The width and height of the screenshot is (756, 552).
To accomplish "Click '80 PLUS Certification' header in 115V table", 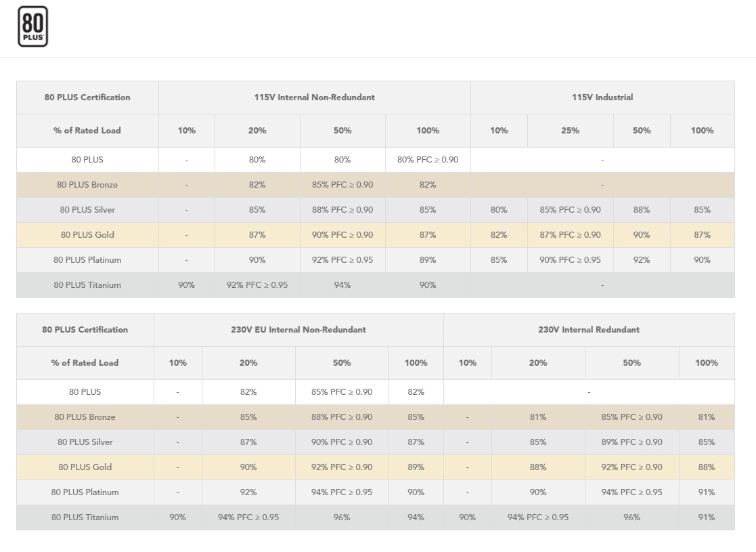I will [87, 98].
